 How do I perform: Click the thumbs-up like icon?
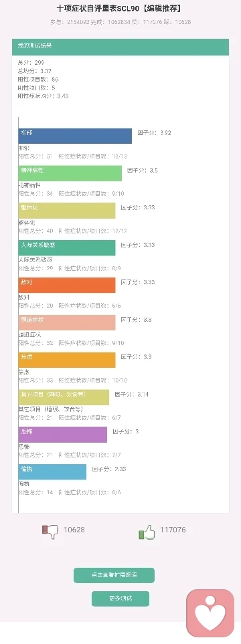tap(147, 532)
